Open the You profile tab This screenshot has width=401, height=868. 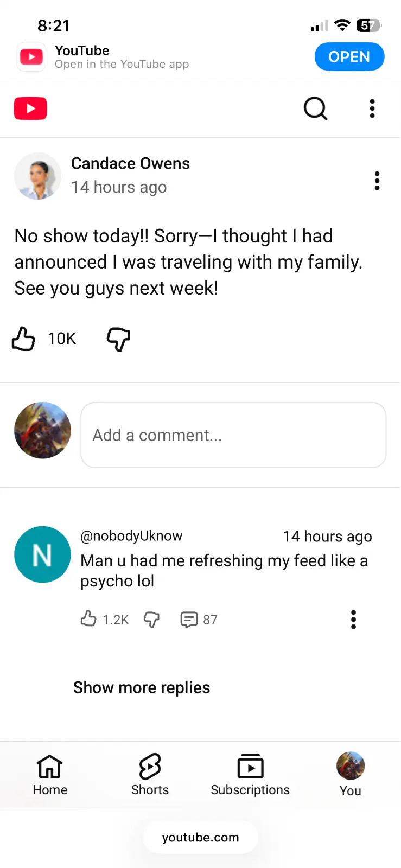pos(351,774)
